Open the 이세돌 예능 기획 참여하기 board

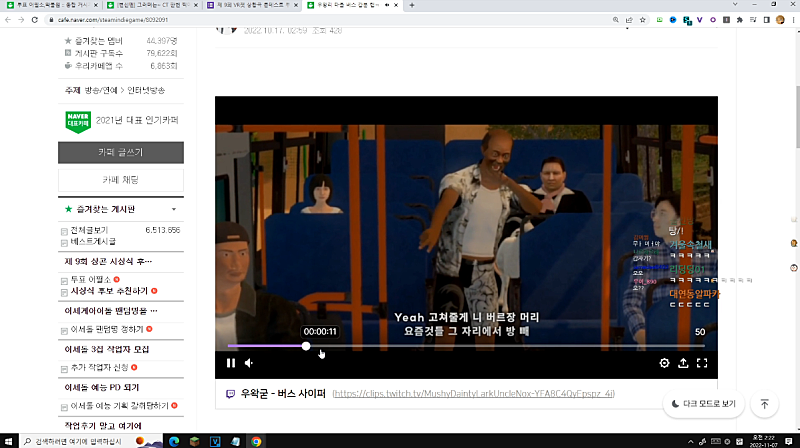(119, 406)
